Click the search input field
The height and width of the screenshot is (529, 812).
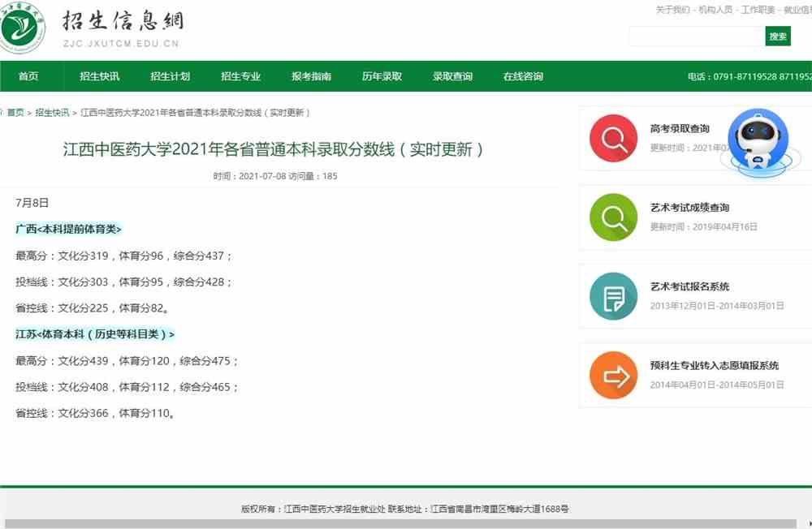pos(697,37)
